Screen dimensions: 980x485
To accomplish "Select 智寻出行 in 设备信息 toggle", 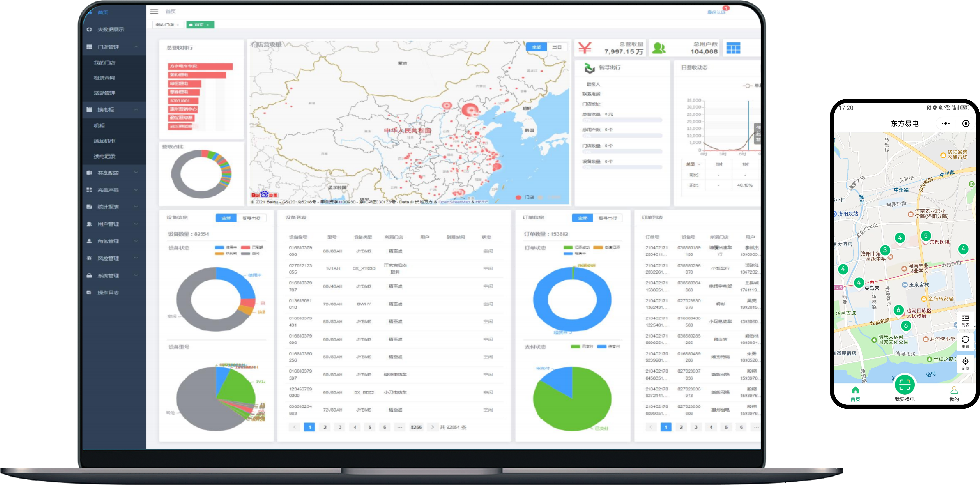I will tap(251, 218).
